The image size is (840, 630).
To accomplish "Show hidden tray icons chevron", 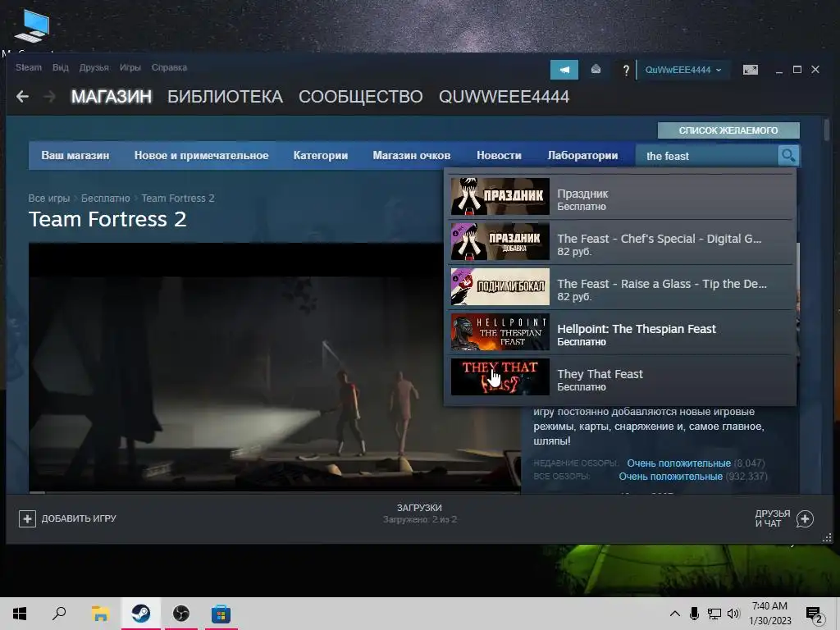I will 675,614.
